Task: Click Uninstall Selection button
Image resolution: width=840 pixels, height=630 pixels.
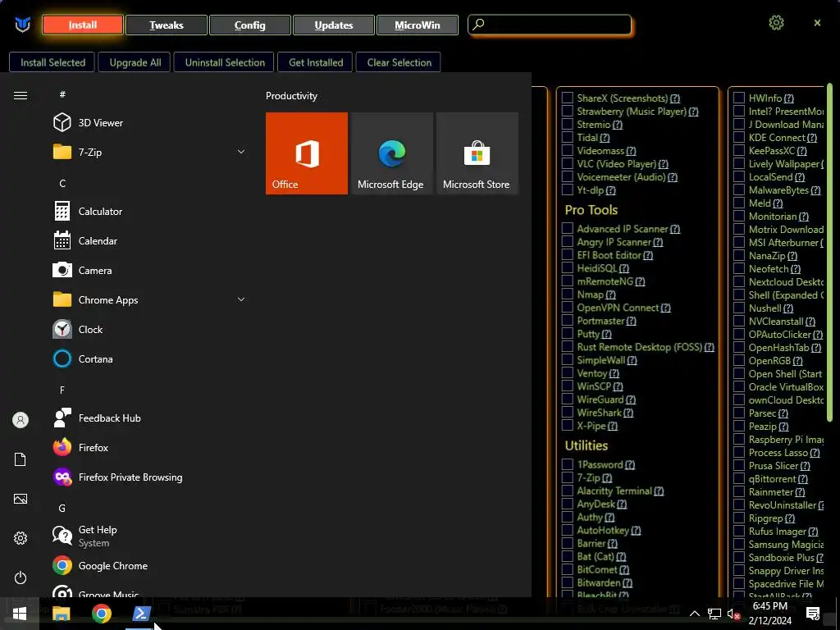Action: click(225, 62)
